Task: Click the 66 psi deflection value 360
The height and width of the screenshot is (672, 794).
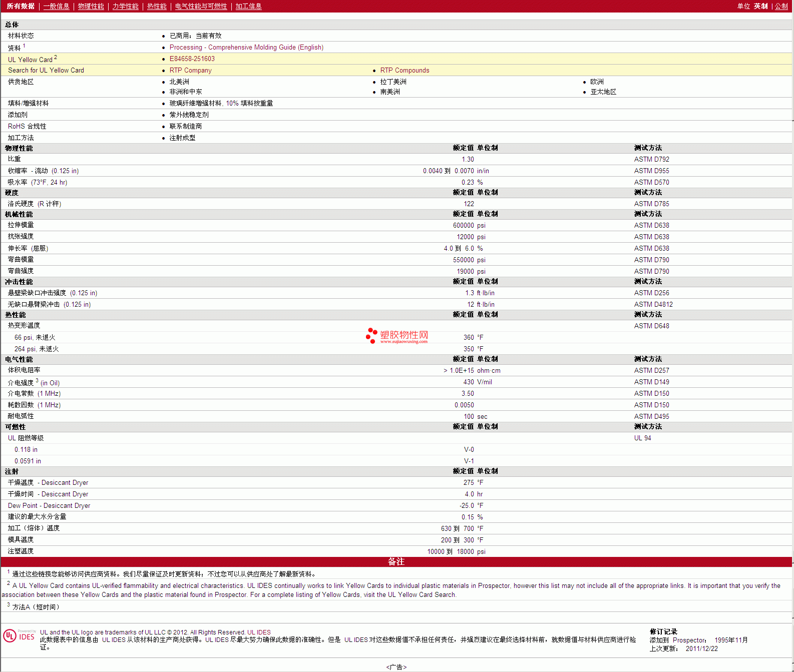Action: [469, 337]
